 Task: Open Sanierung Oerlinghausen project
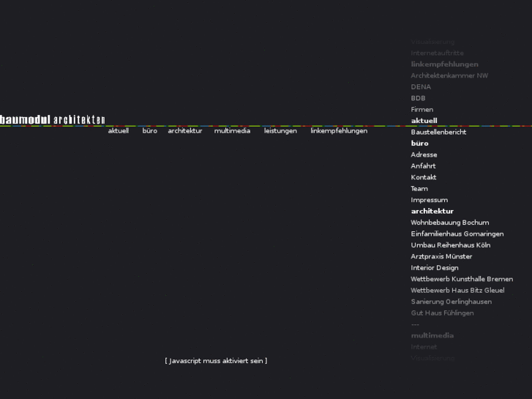click(x=452, y=302)
